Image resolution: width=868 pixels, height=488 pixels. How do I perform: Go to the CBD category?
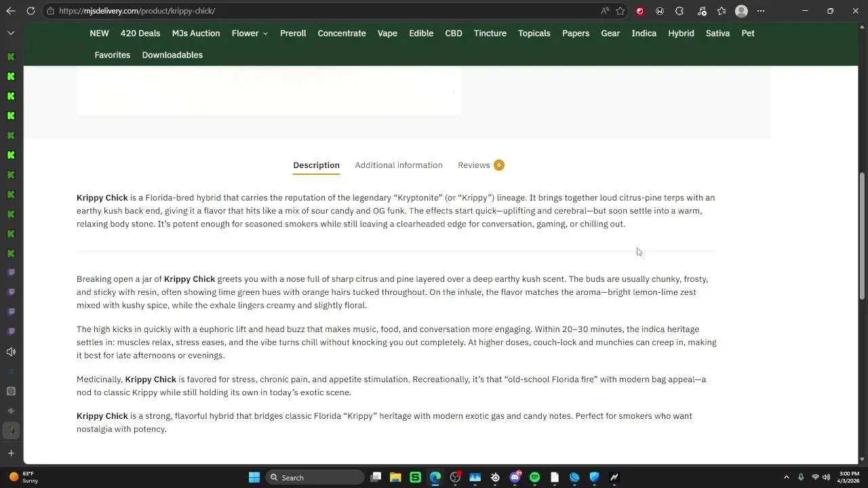click(x=454, y=33)
